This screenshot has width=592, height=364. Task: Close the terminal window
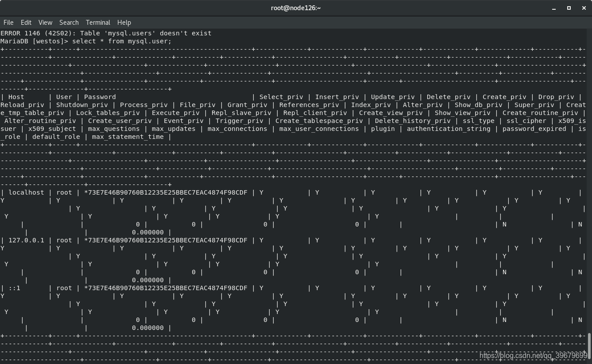tap(584, 8)
